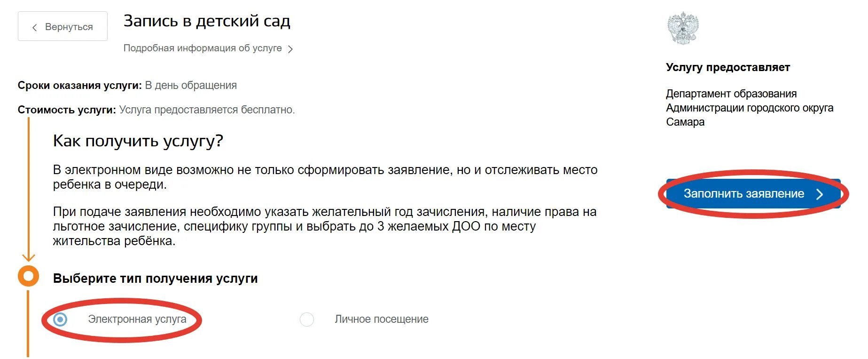Go back with the Вернуться button
The width and height of the screenshot is (868, 359).
click(63, 26)
